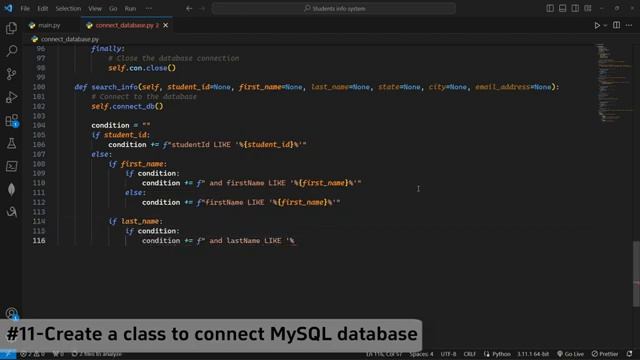This screenshot has width=640, height=360.
Task: Click connect_database.py breadcrumb
Action: [x=70, y=39]
